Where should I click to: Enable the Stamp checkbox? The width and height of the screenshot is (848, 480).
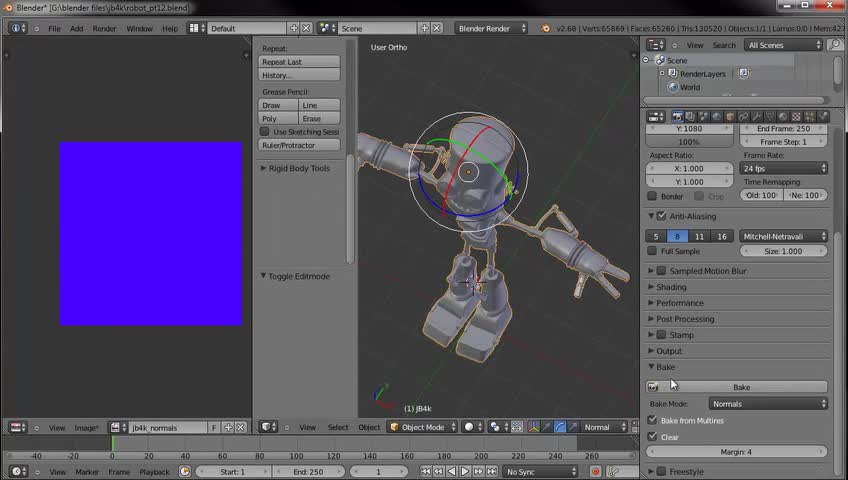tap(661, 335)
